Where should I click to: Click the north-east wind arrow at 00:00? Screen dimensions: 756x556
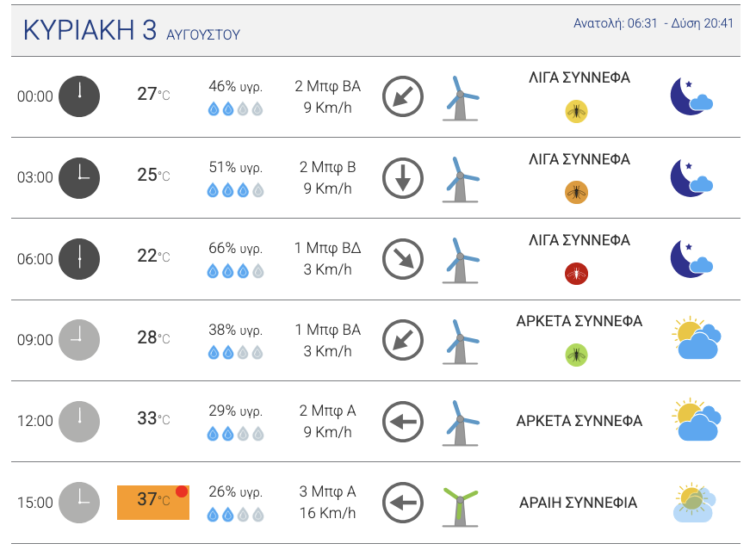click(x=403, y=96)
